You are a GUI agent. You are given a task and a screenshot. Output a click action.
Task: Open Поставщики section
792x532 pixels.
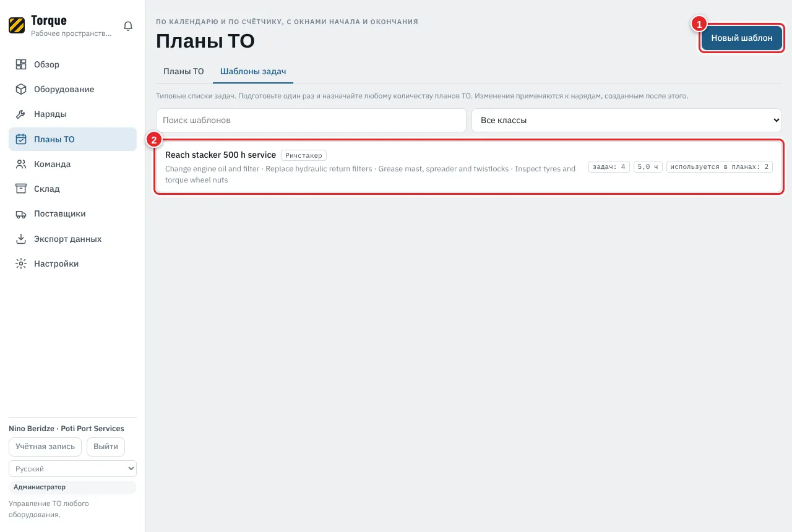click(72, 214)
